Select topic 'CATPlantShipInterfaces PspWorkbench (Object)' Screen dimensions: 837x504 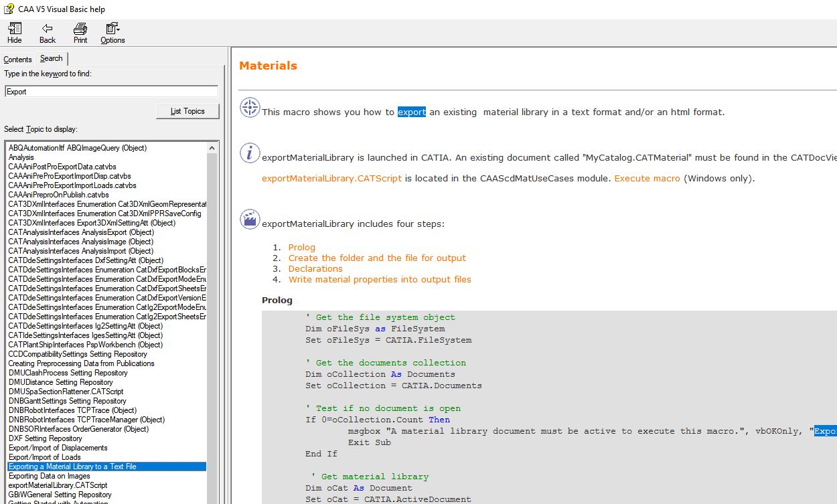86,345
